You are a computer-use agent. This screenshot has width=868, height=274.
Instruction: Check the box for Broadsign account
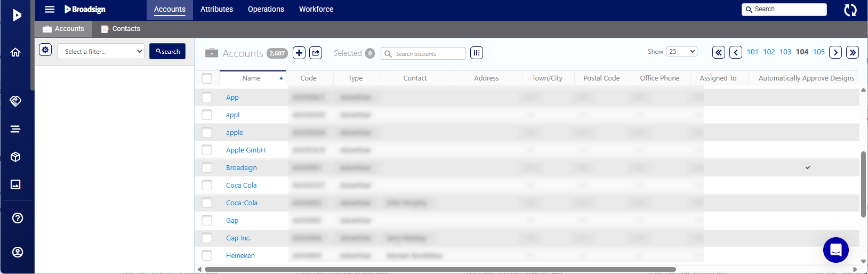[x=207, y=168]
